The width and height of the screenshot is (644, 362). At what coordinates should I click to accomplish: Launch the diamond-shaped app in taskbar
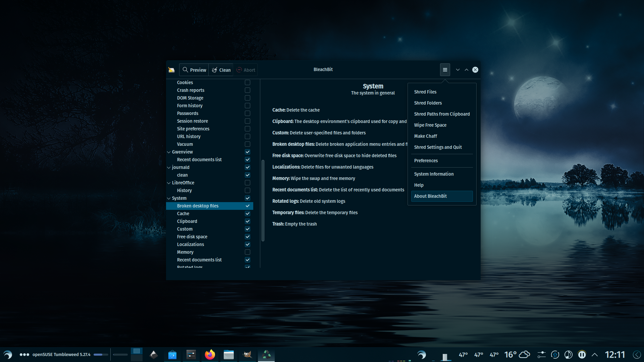click(154, 355)
